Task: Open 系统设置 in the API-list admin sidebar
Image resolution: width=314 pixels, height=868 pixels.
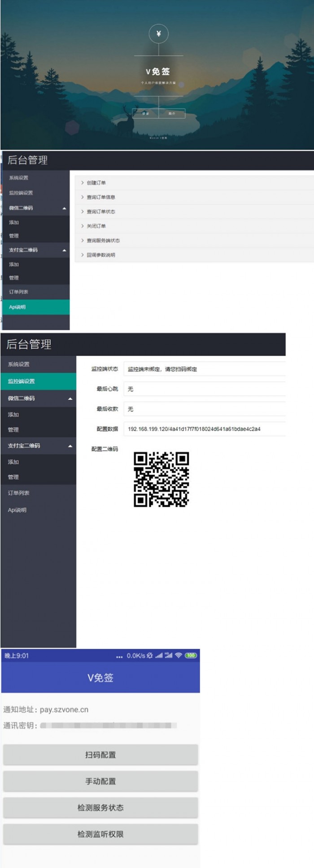Action: click(35, 178)
